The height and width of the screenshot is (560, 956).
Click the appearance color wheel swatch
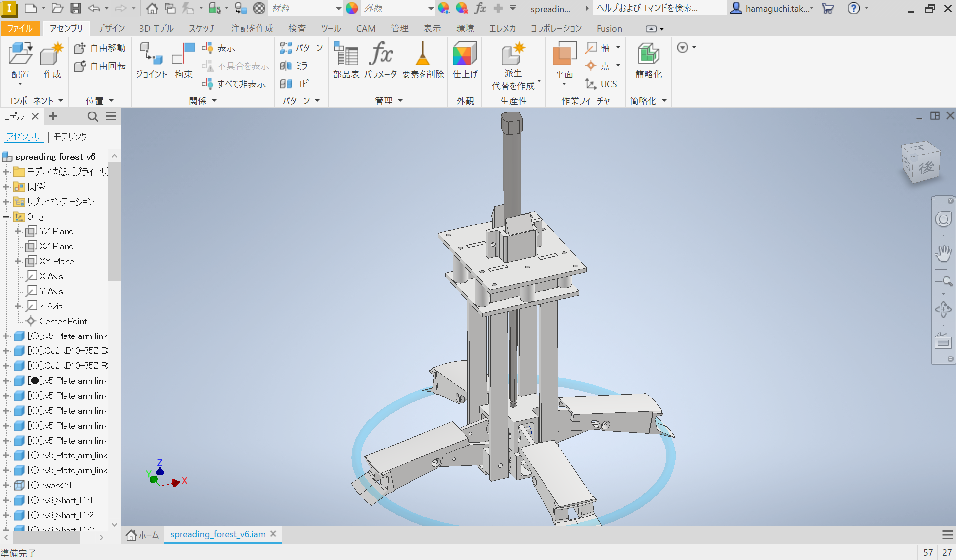coord(352,8)
